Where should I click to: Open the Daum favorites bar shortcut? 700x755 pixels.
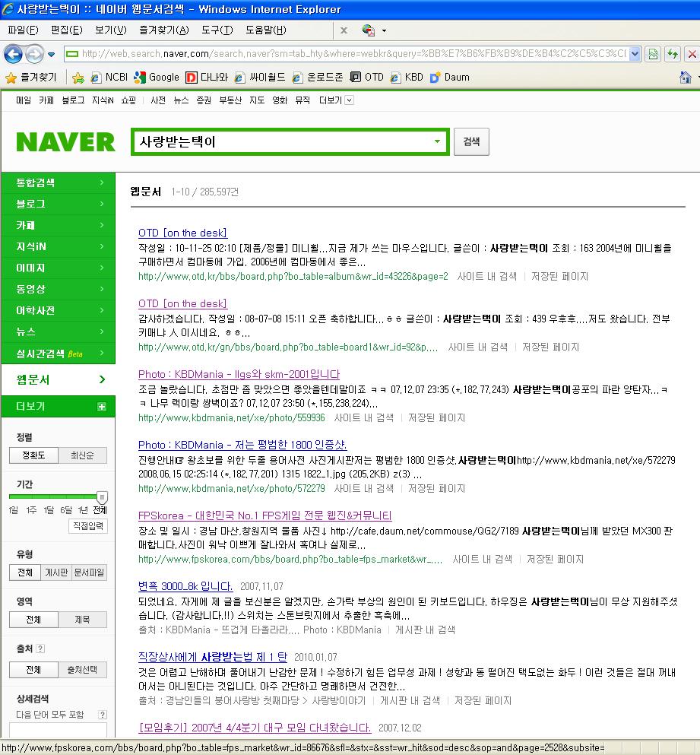click(x=450, y=77)
